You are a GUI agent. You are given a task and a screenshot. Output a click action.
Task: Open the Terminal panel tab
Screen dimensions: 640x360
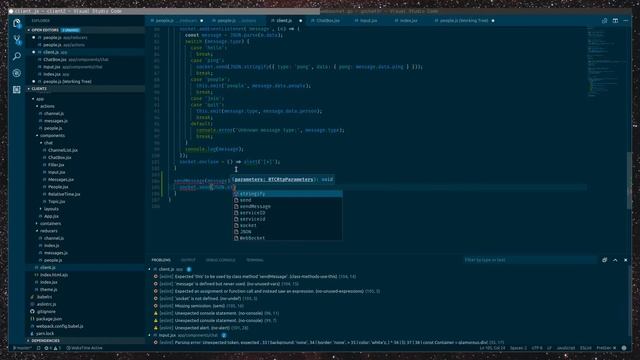255,260
